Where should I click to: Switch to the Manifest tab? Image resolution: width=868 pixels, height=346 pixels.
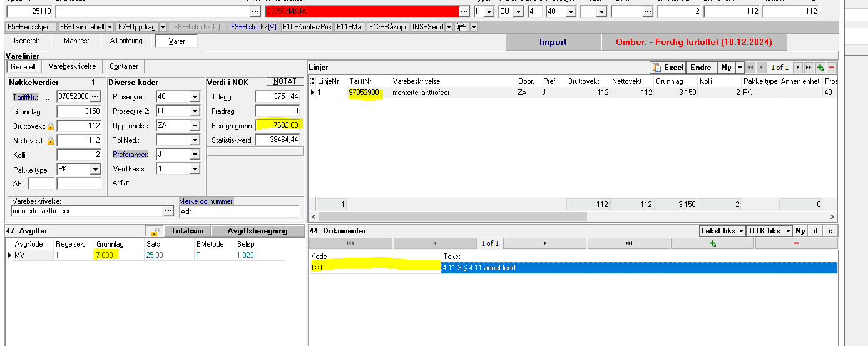coord(76,41)
